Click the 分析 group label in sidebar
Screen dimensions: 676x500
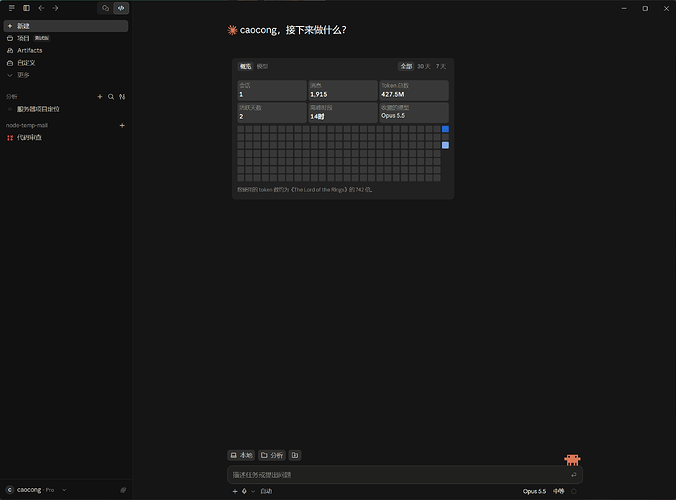point(12,97)
